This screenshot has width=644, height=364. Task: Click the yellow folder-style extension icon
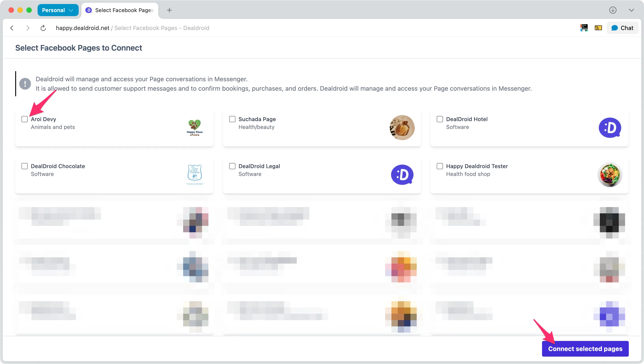[x=598, y=28]
